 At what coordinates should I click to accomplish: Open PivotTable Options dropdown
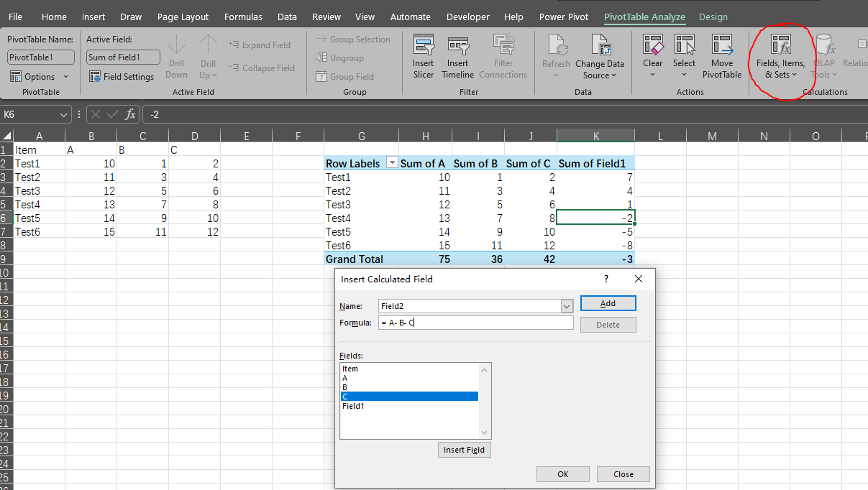coord(40,76)
